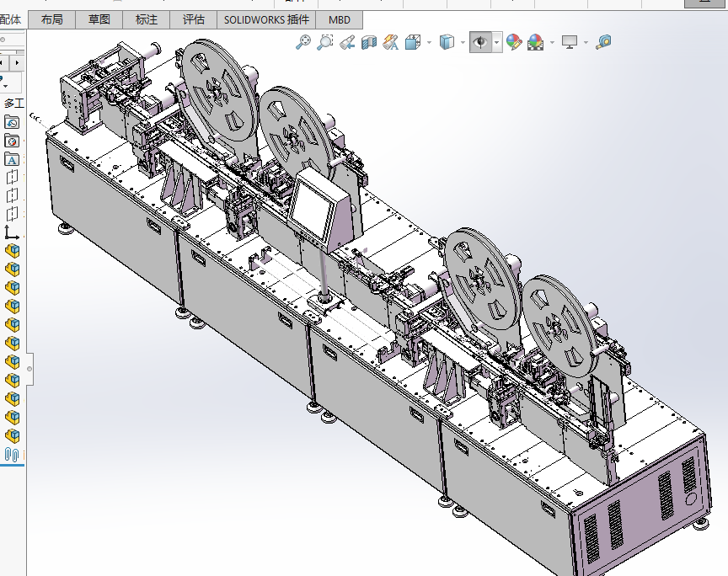Screen dimensions: 728x576
Task: Open the View Orientation dropdown arrow
Action: [x=430, y=42]
